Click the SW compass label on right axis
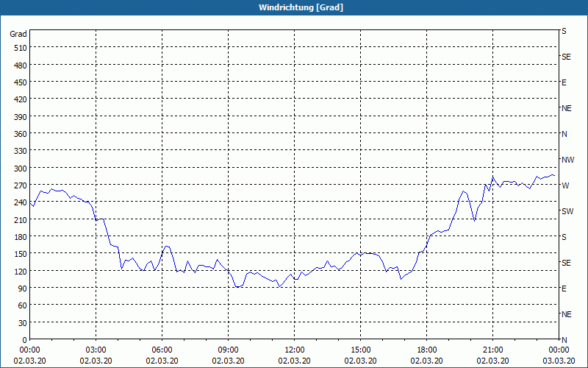Viewport: 588px width, 368px height. 567,211
